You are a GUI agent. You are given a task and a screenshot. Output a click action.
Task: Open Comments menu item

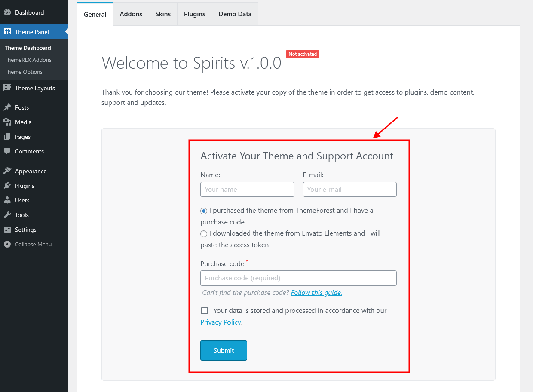34,151
